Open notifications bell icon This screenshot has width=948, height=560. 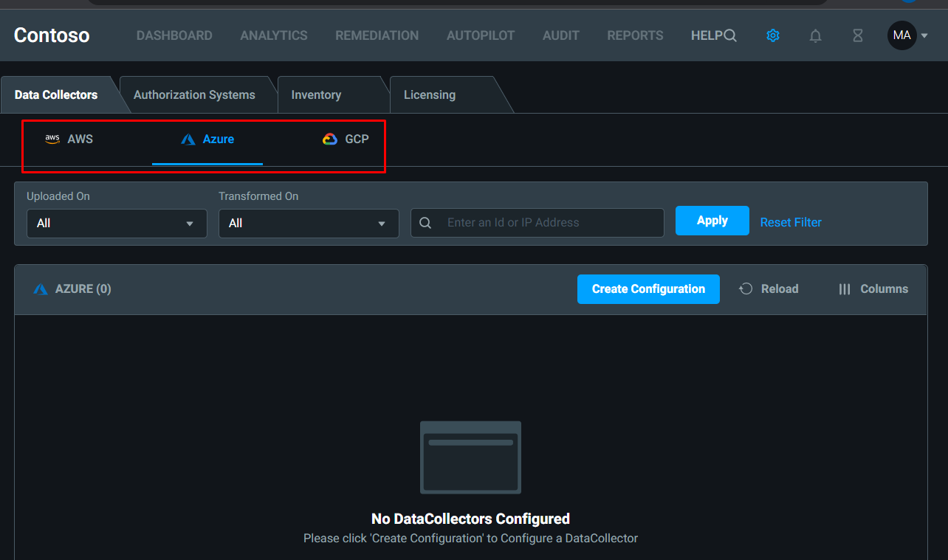coord(815,35)
